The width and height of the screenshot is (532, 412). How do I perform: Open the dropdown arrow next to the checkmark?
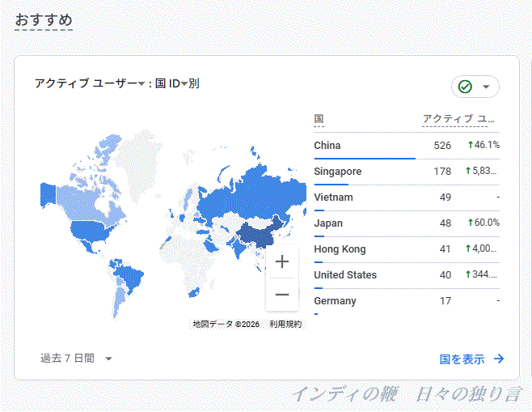click(x=486, y=87)
